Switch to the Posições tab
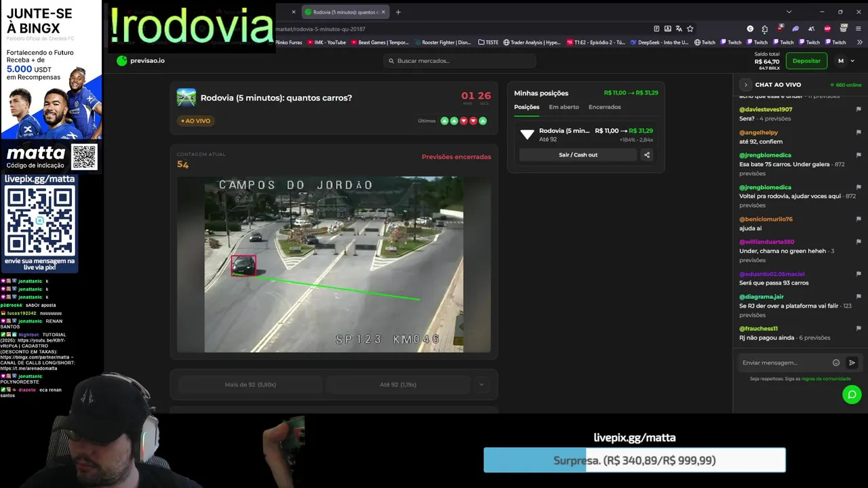The width and height of the screenshot is (868, 488). (527, 107)
